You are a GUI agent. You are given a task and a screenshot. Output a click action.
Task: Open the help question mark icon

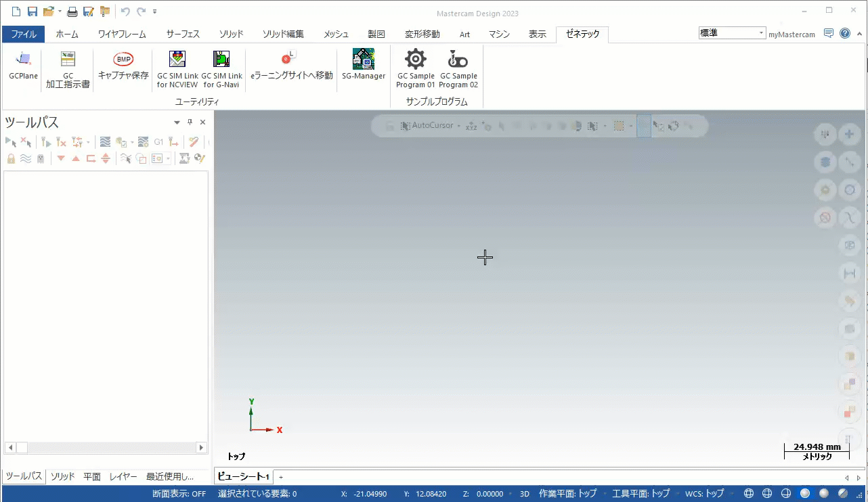point(845,33)
